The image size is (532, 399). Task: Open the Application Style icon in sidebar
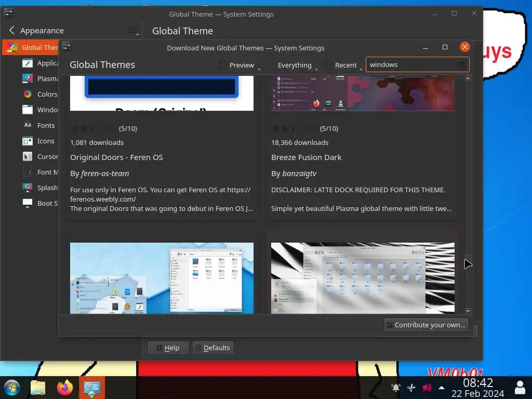[x=28, y=63]
